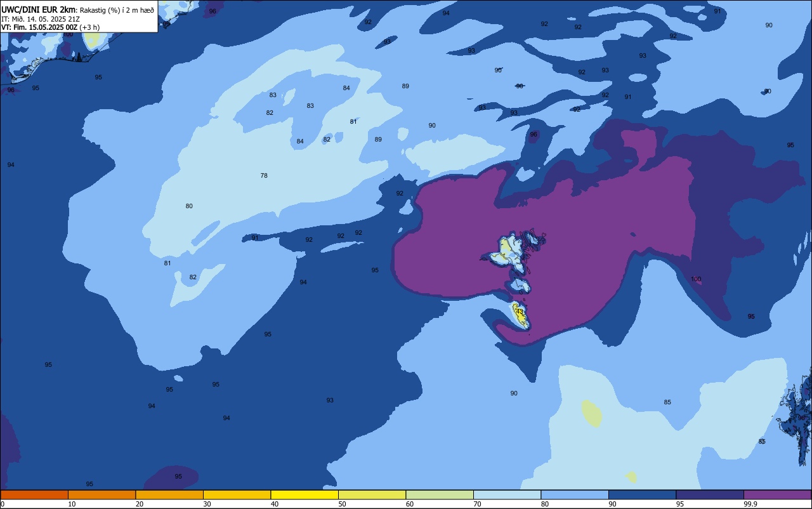Viewport: 812px width, 509px height.
Task: Select the pale blue 70–80 legend swatch
Action: (507, 494)
